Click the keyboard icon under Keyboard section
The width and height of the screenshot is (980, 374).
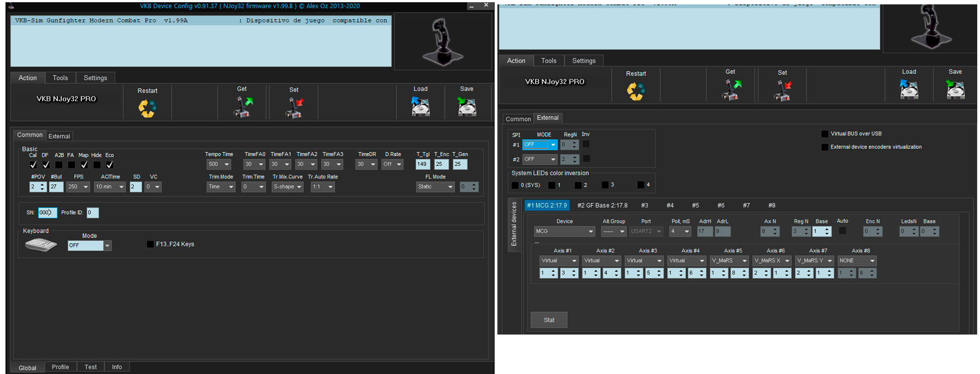tap(41, 245)
